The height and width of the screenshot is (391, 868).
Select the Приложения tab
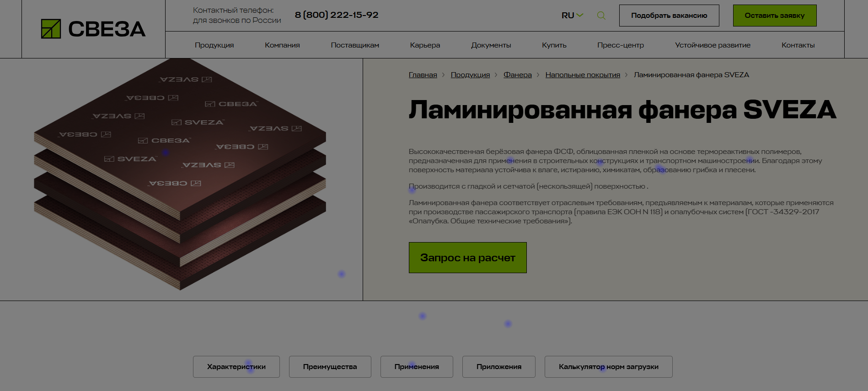(x=499, y=367)
